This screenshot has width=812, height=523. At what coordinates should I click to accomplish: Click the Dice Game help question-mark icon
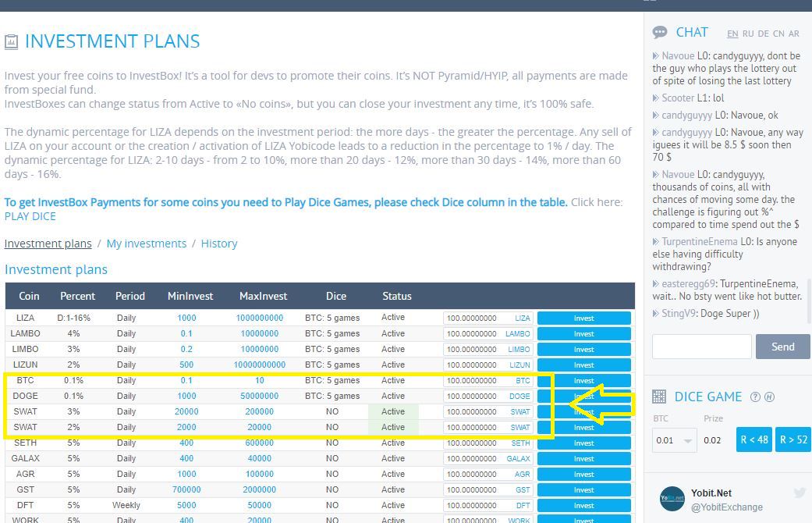[755, 397]
